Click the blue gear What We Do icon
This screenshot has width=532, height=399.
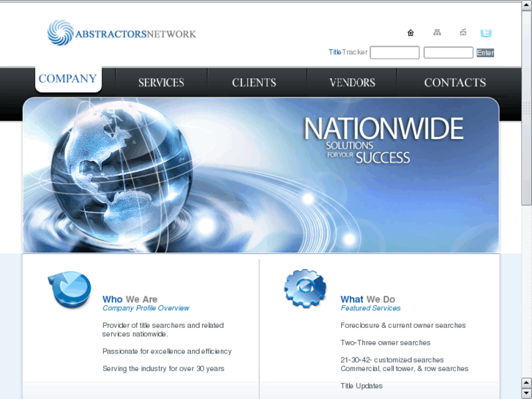coord(305,288)
